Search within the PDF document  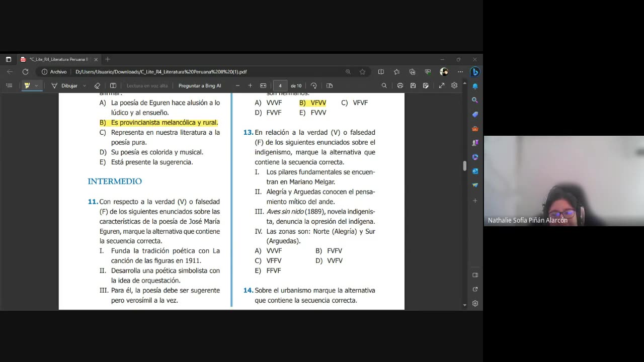[x=384, y=85]
